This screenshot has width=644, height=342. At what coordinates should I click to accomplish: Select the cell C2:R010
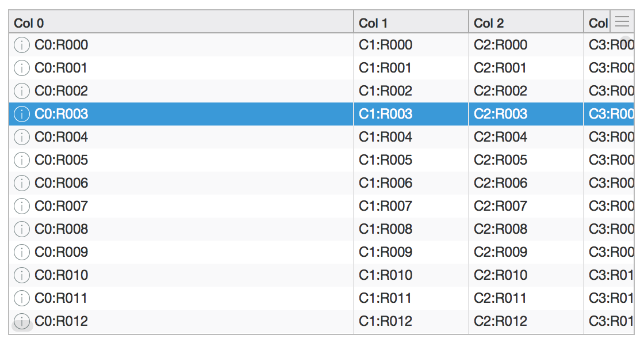(526, 275)
